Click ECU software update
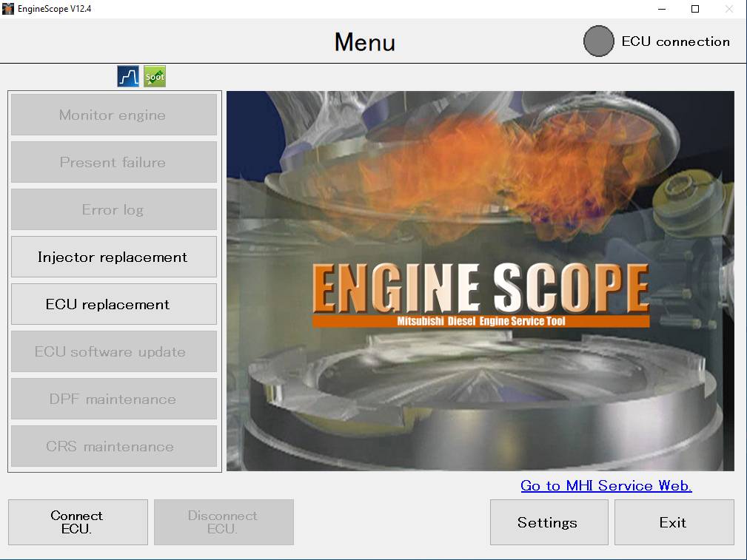 click(x=113, y=351)
